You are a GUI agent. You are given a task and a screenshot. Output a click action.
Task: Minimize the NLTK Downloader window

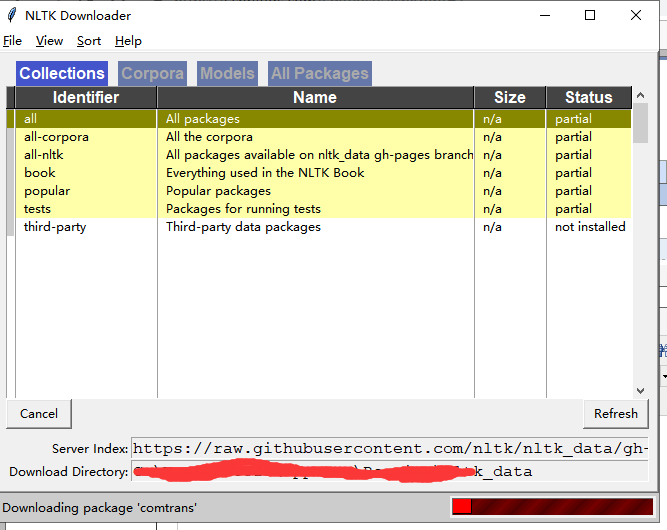click(x=545, y=15)
